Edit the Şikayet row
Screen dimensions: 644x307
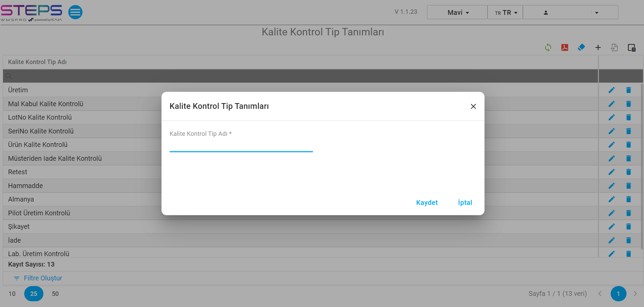pyautogui.click(x=612, y=226)
